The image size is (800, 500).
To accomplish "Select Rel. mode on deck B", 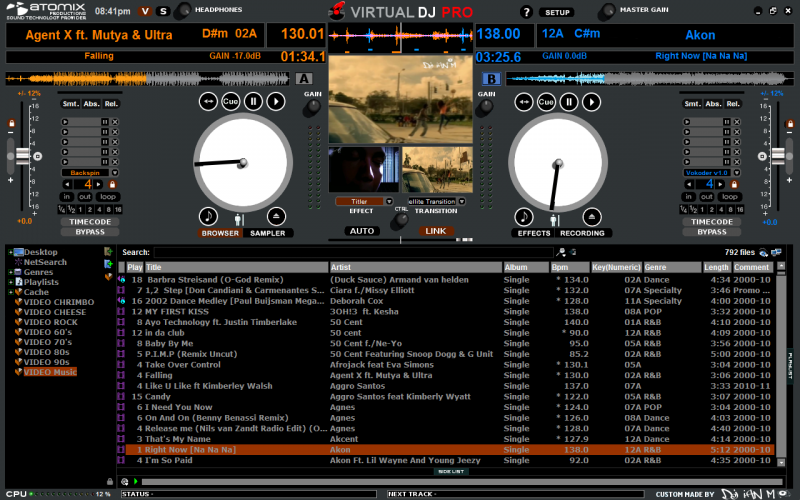I will (733, 104).
